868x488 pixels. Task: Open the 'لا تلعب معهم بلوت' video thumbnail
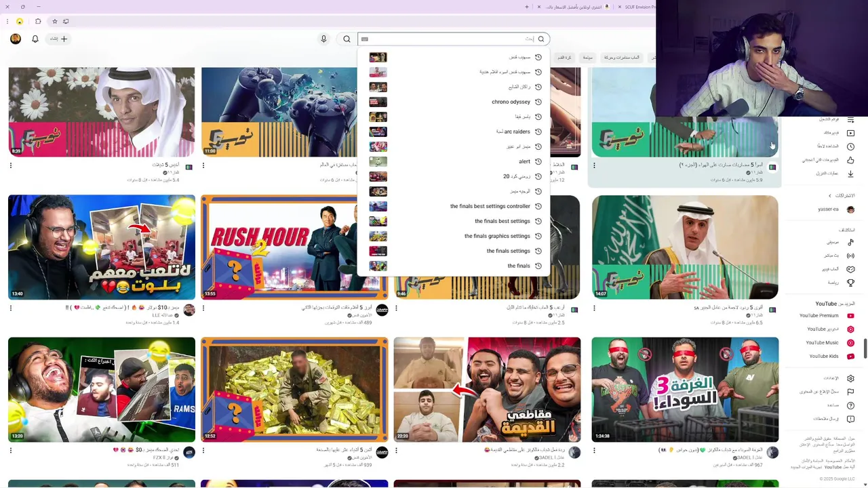pyautogui.click(x=102, y=247)
